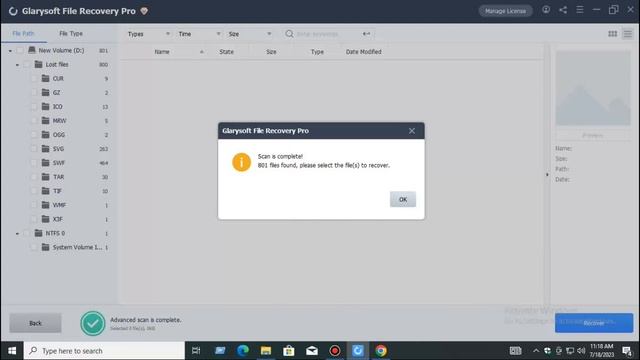Click the search options arrow icon
640x360 pixels.
click(x=366, y=34)
